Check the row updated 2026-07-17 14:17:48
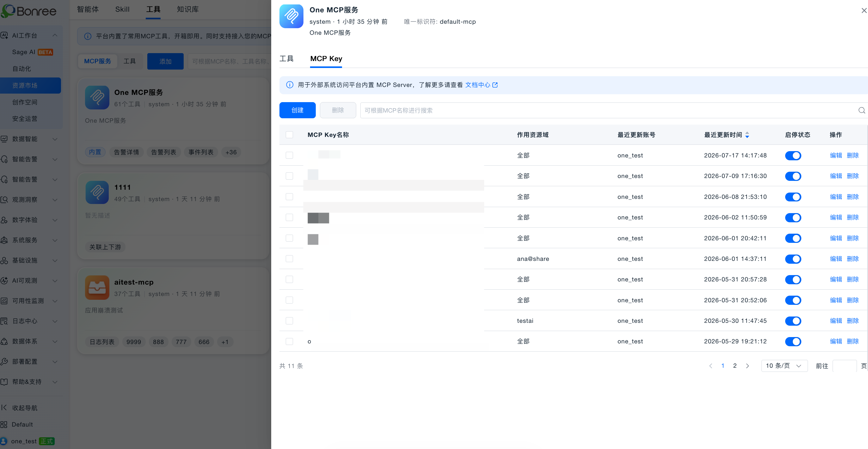 [290, 155]
